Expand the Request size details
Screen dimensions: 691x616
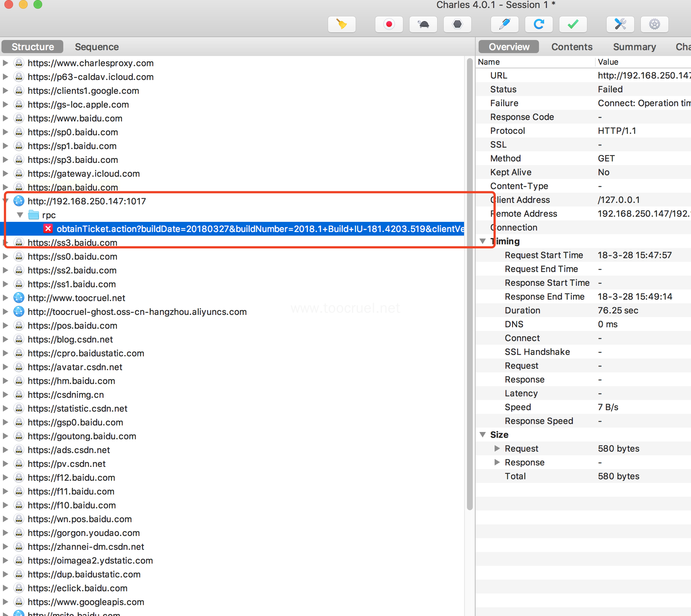497,448
